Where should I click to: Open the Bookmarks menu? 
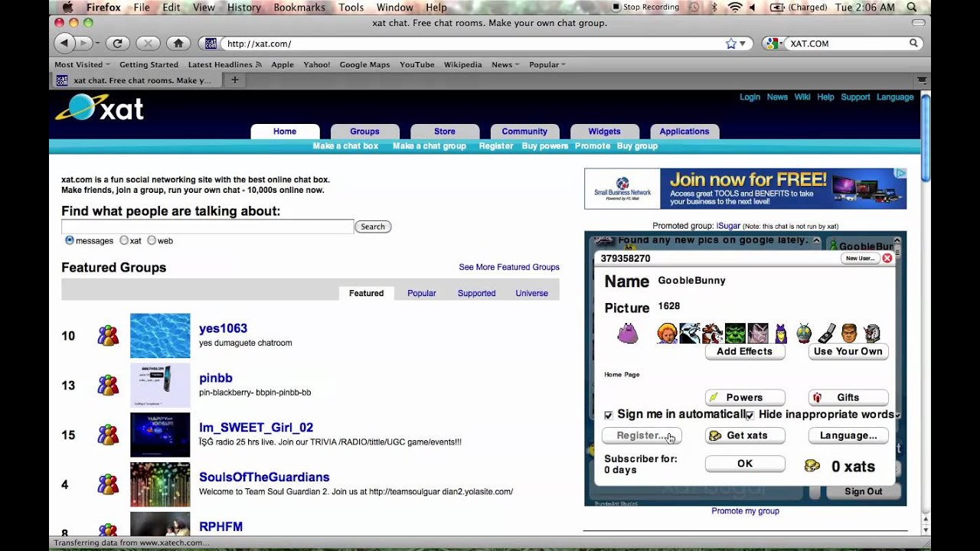[x=299, y=7]
